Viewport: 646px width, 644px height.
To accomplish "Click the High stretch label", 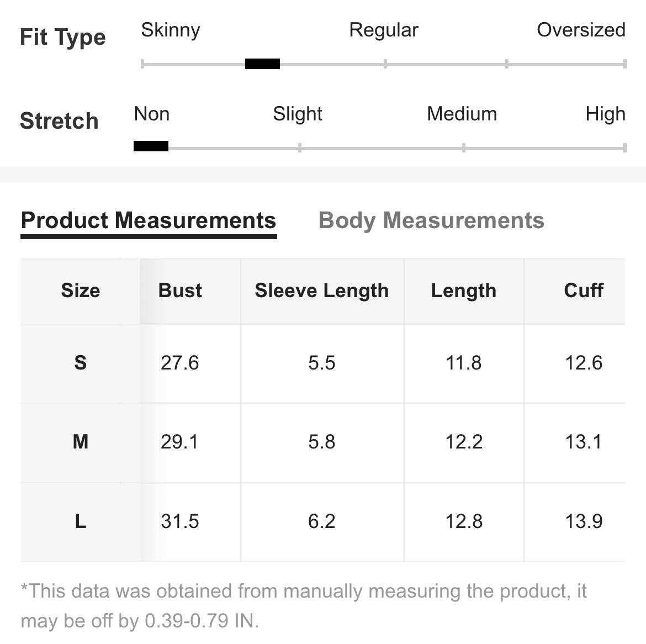I will pos(605,114).
